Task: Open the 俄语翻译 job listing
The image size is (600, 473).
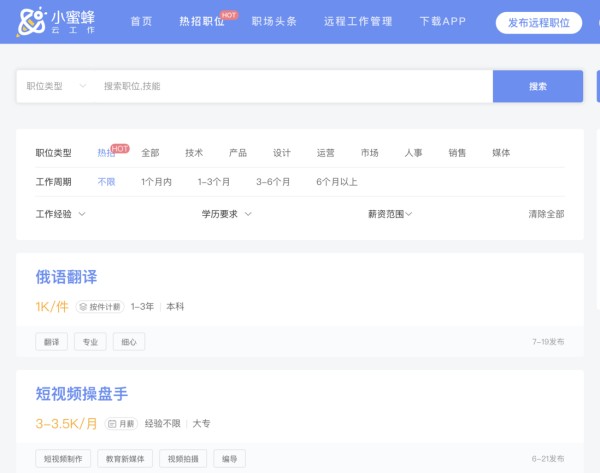Action: [x=67, y=277]
